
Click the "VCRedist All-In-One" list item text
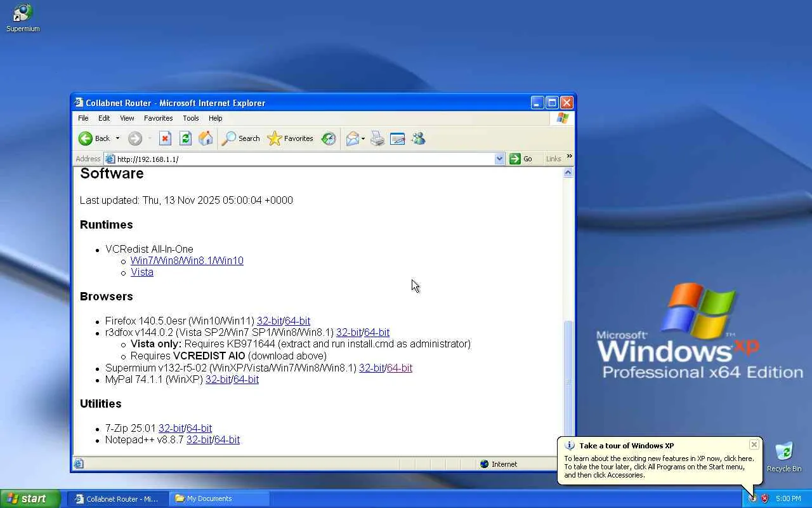(149, 250)
